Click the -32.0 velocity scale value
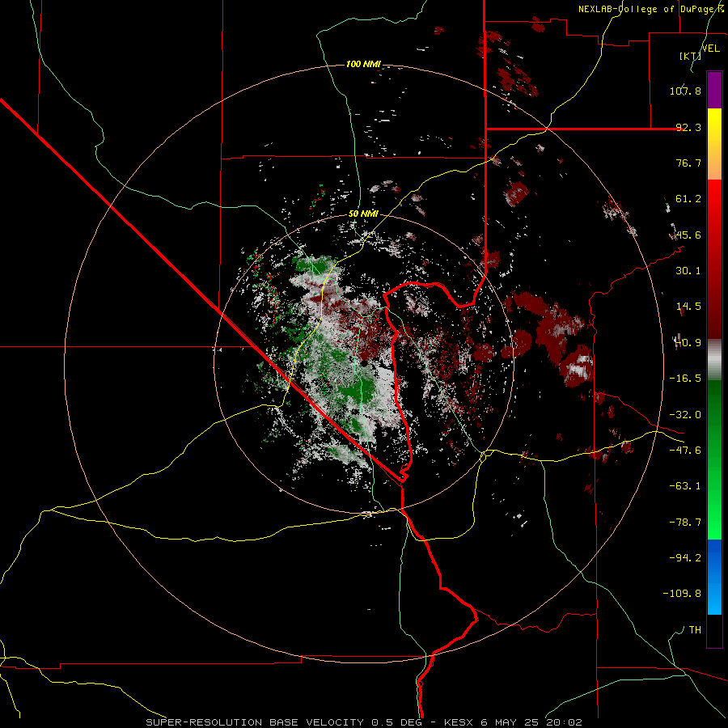Screen dimensions: 728x728 685,415
